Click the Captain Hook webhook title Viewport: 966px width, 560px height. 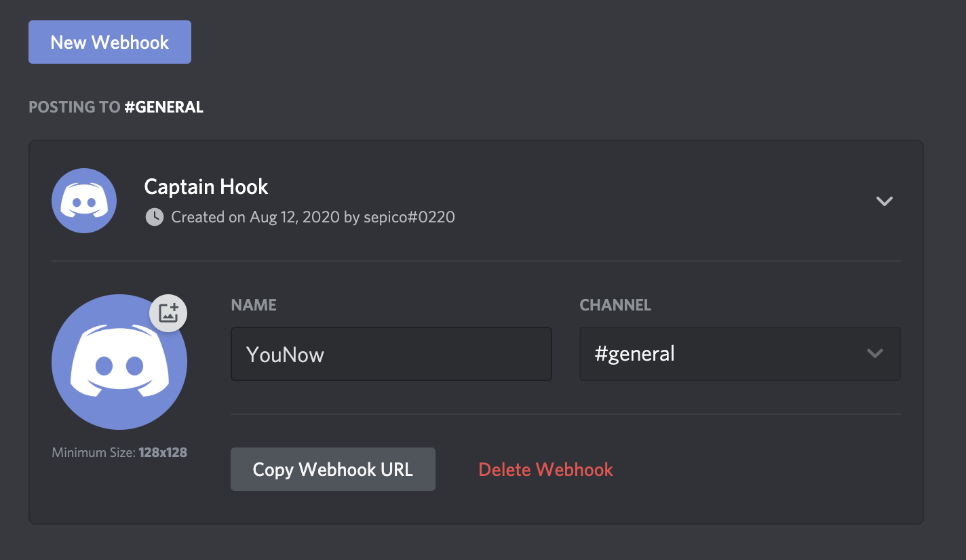tap(206, 186)
